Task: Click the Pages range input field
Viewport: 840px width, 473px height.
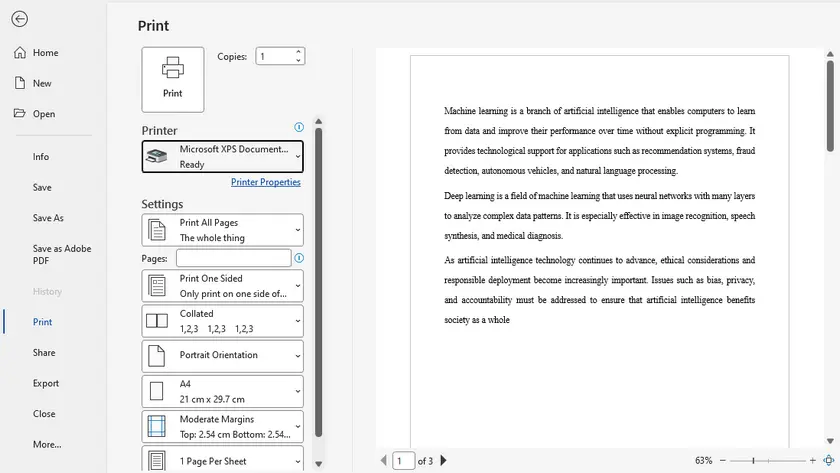Action: (x=234, y=258)
